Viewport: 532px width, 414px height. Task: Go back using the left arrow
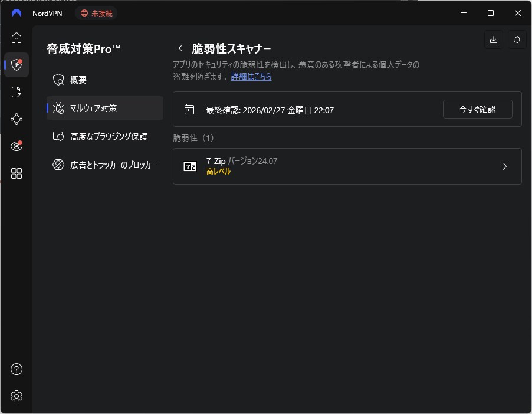pyautogui.click(x=180, y=48)
